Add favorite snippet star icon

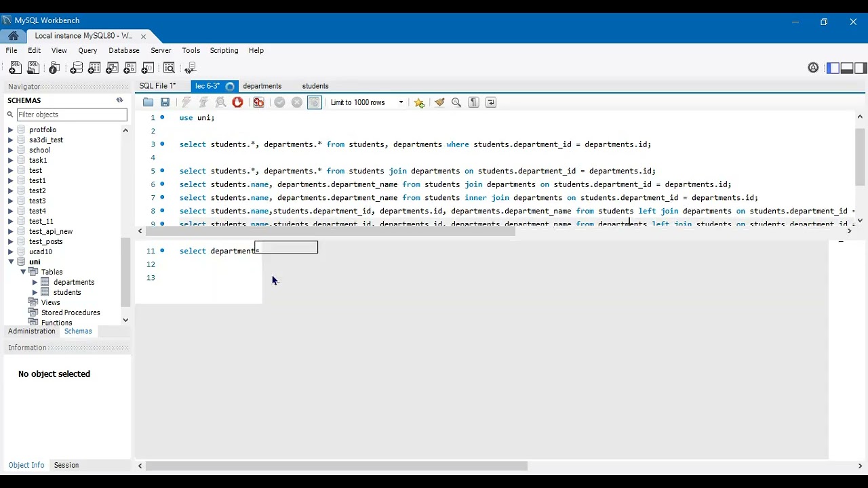(419, 102)
